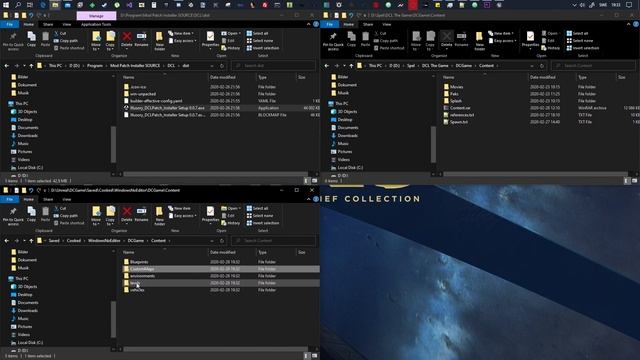Click Cooked breadcrumb in Cooked Content window
Image resolution: width=640 pixels, height=360 pixels.
[74, 241]
